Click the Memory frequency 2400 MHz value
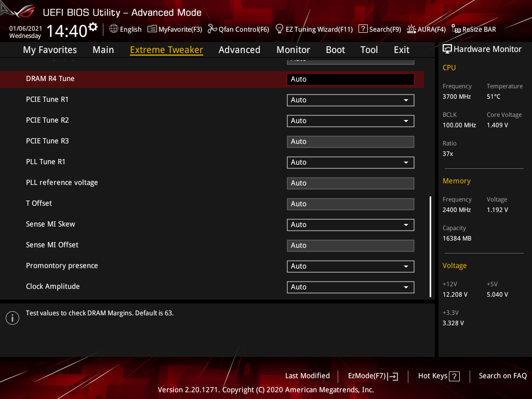 (x=457, y=210)
